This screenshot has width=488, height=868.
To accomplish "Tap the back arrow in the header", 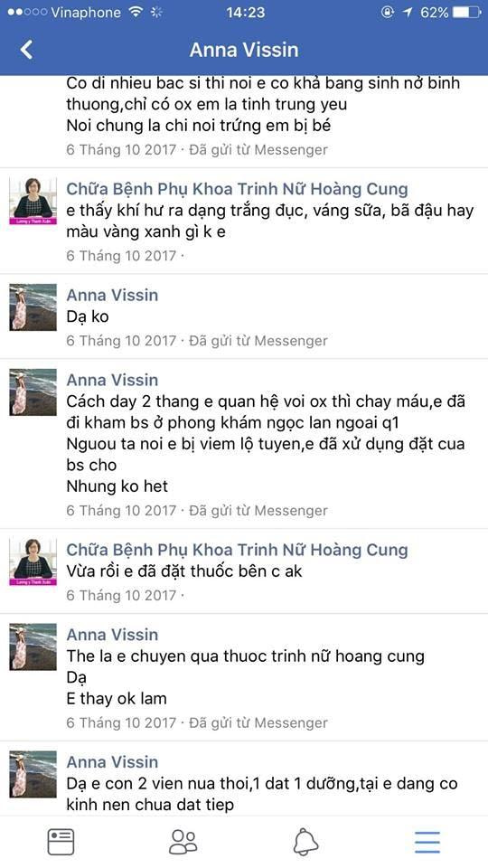I will (26, 50).
